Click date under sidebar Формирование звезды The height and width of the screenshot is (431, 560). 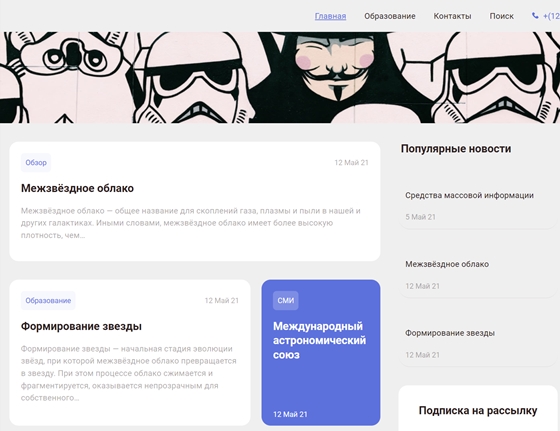coord(422,355)
